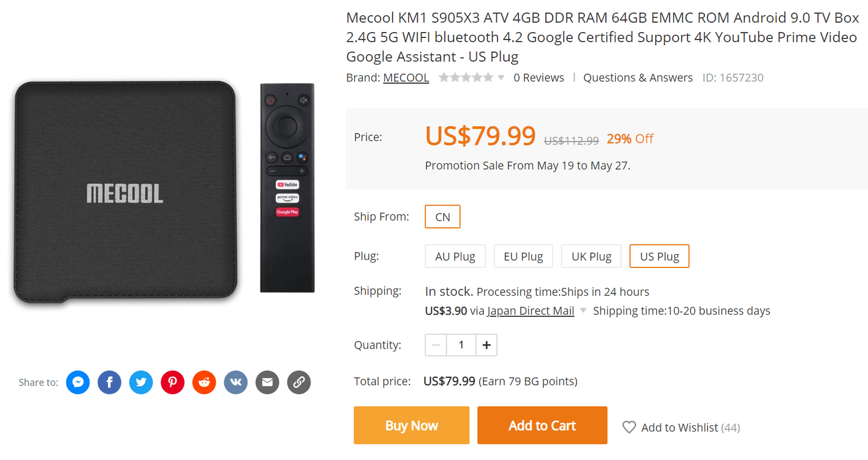Share product on Twitter
Image resolution: width=868 pixels, height=460 pixels.
point(141,382)
